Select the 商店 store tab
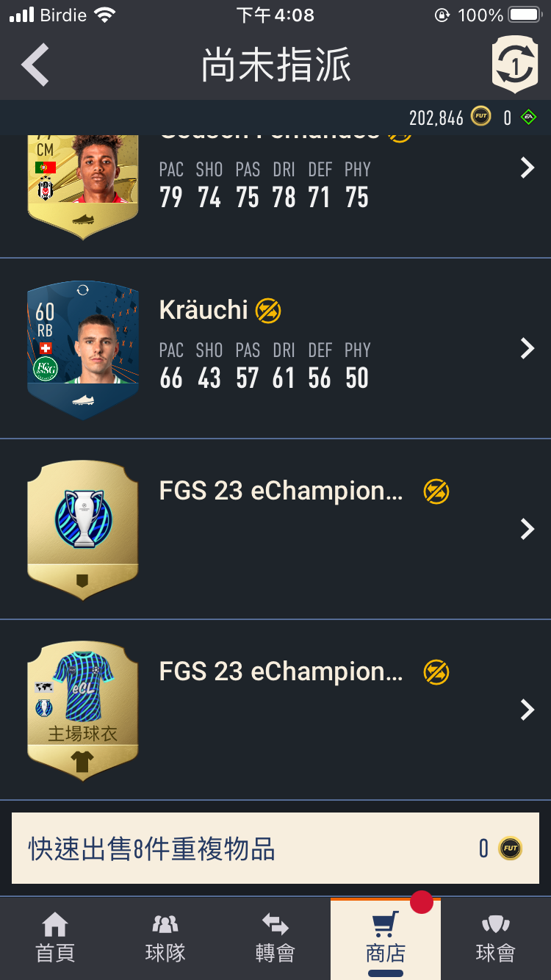Screen dimensions: 551x980 [386, 938]
